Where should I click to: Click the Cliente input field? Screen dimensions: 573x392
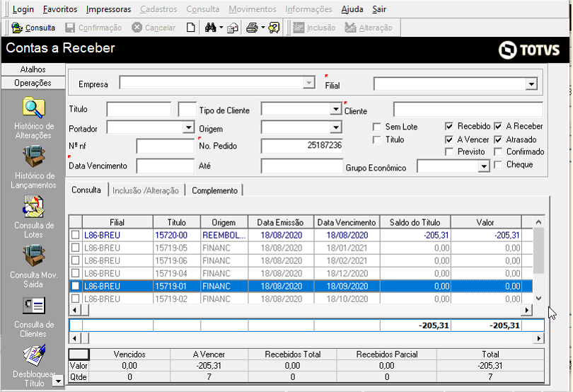[x=468, y=110]
